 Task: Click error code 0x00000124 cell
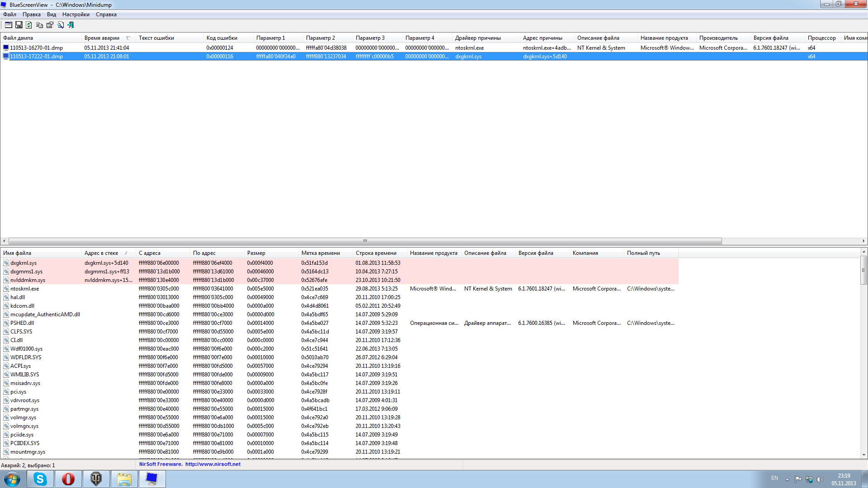coord(220,47)
